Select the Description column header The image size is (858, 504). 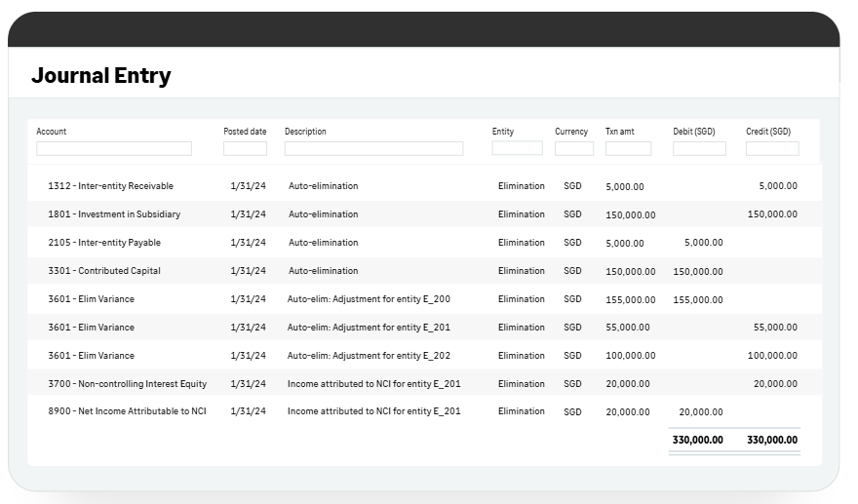[x=305, y=132]
